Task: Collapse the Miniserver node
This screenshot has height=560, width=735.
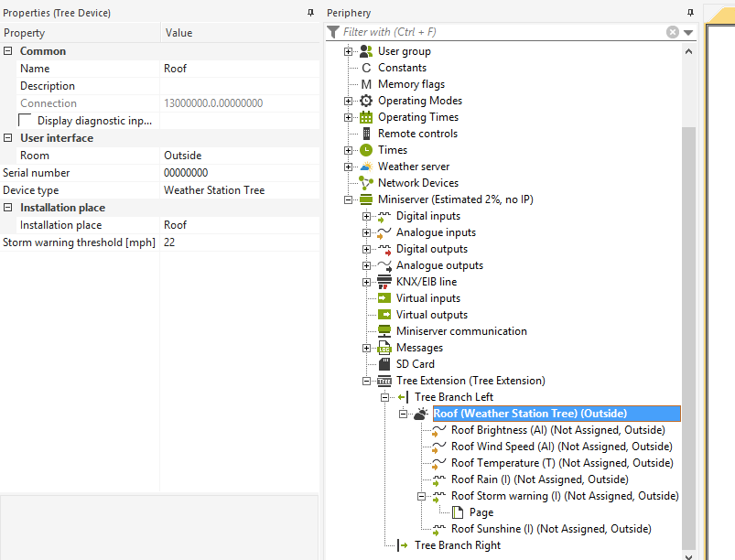Action: pyautogui.click(x=348, y=199)
